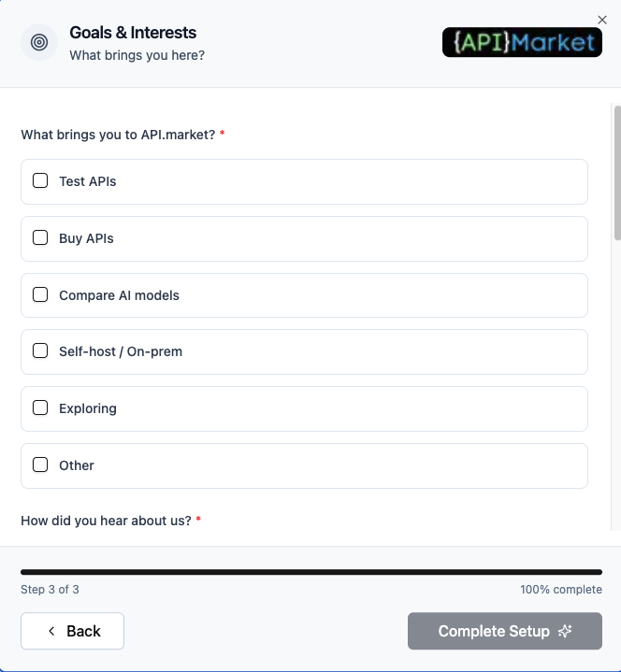The image size is (621, 672).
Task: Mark the Other checkbox
Action: pyautogui.click(x=40, y=465)
